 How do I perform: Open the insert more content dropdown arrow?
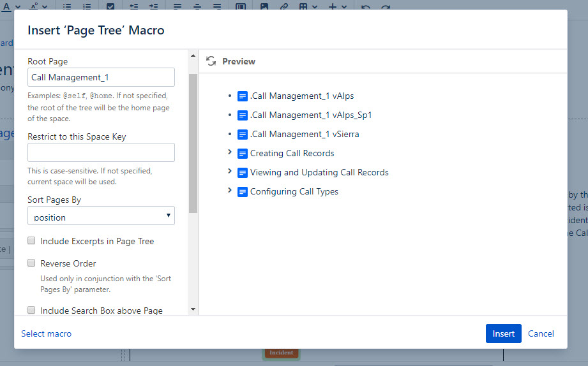[344, 7]
